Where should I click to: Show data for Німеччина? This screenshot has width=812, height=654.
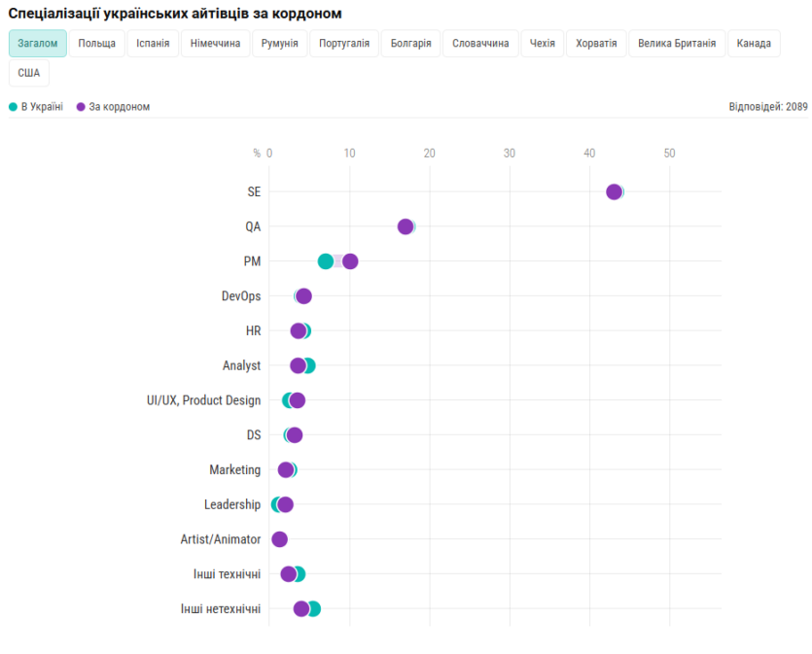(x=215, y=44)
